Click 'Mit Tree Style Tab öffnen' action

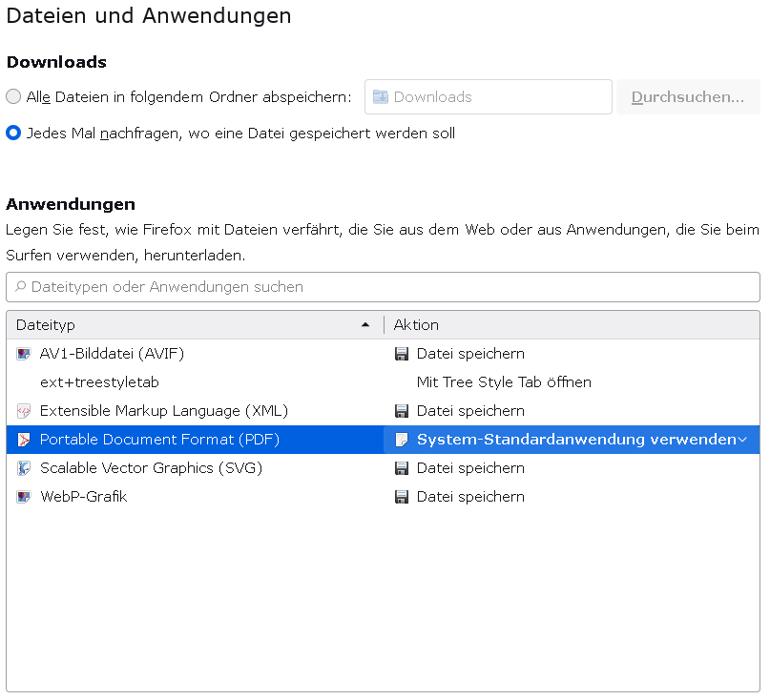pyautogui.click(x=504, y=382)
